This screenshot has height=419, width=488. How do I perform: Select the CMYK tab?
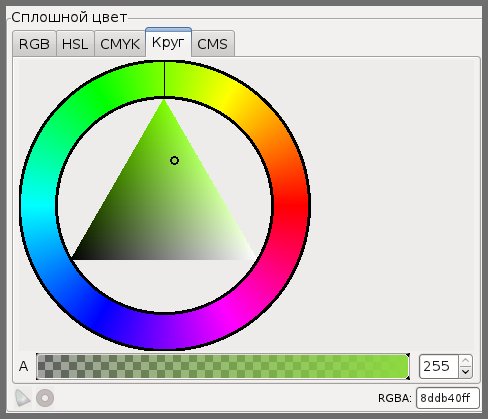point(120,44)
